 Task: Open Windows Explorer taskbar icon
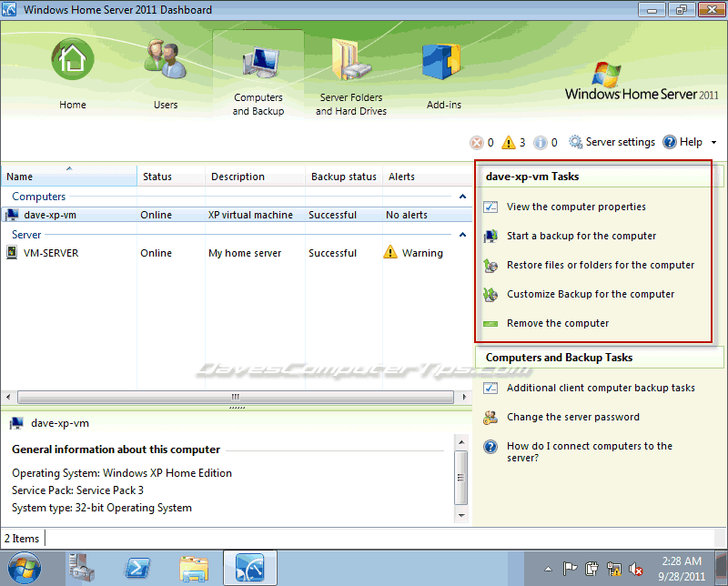pos(194,569)
